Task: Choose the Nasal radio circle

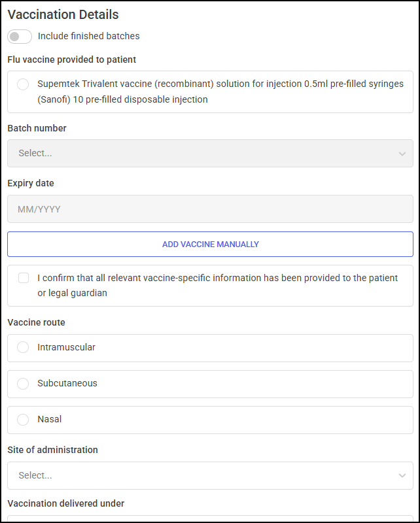Action: click(x=23, y=419)
